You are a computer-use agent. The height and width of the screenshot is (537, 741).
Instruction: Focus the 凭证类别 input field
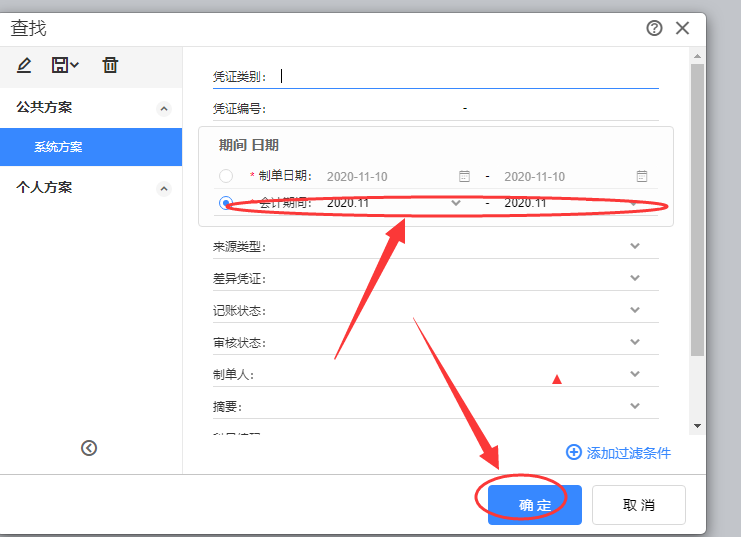click(x=468, y=76)
